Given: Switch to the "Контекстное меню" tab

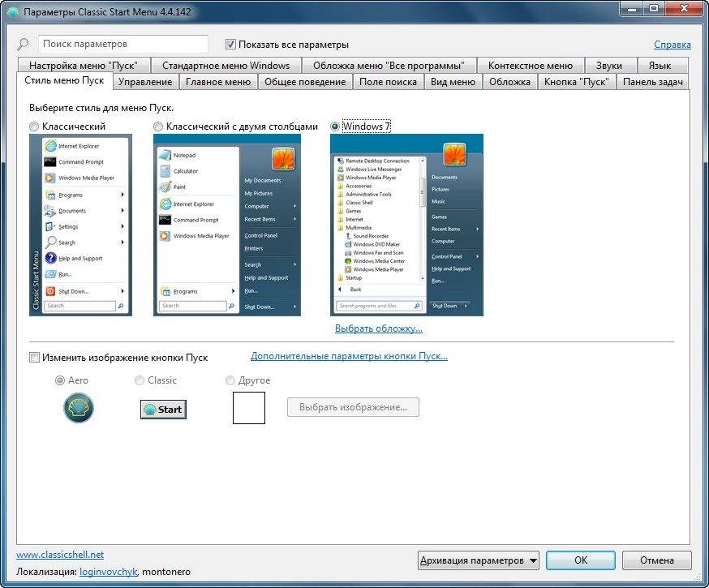Looking at the screenshot, I should (x=531, y=66).
